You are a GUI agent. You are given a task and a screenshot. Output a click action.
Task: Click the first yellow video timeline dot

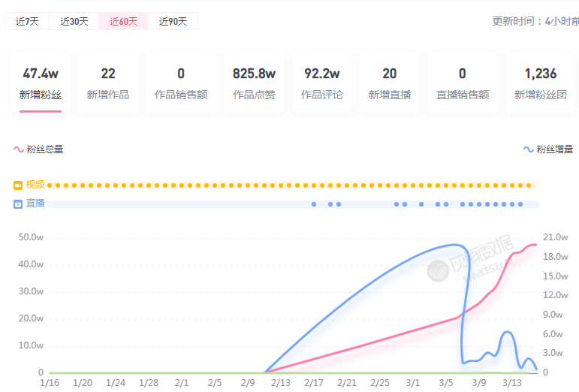click(50, 185)
